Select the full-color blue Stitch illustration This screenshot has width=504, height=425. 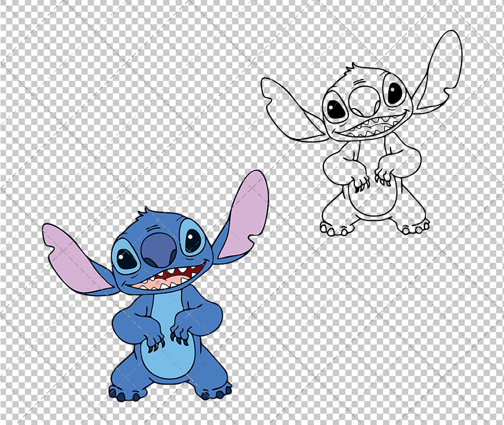tap(155, 286)
